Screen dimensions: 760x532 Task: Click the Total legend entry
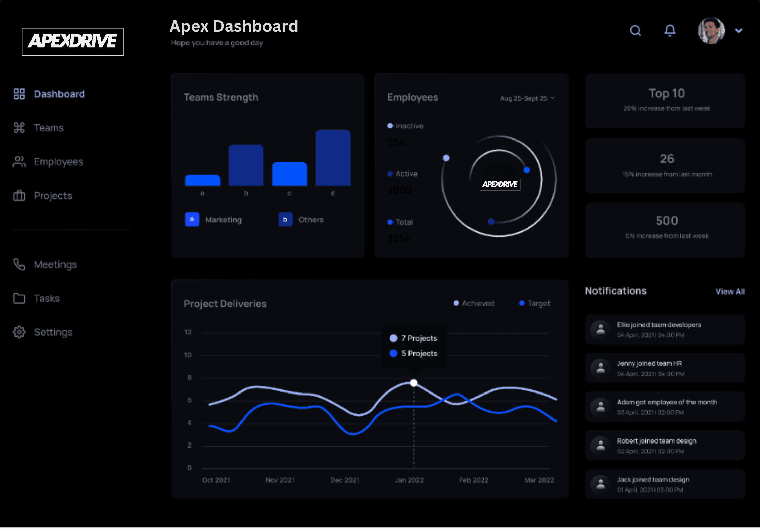pos(400,222)
